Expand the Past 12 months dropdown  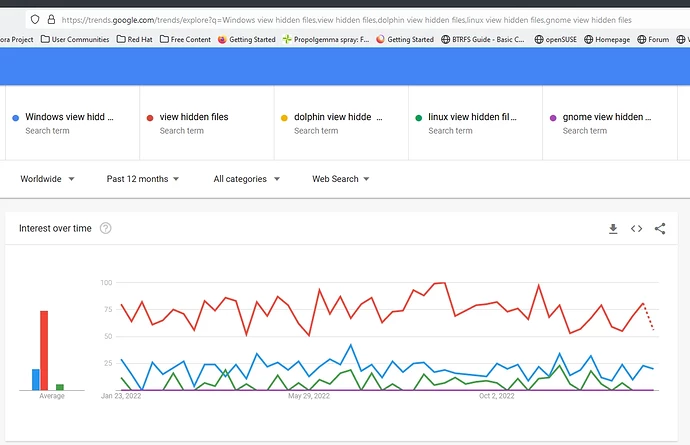click(x=143, y=179)
